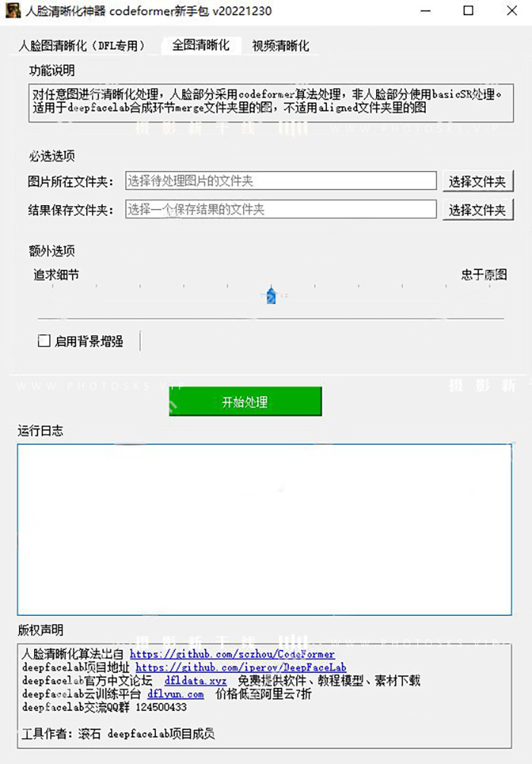532x764 pixels.
Task: Minimize the codeformer window
Action: 426,11
